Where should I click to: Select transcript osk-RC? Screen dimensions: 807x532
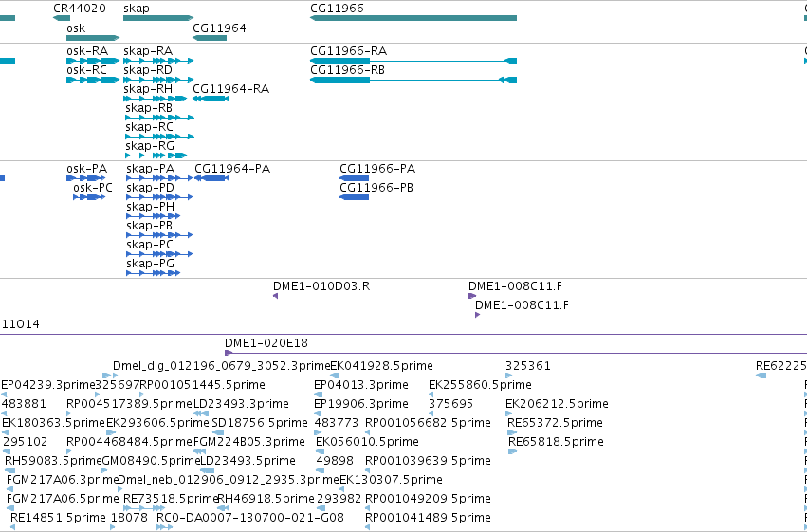93,80
